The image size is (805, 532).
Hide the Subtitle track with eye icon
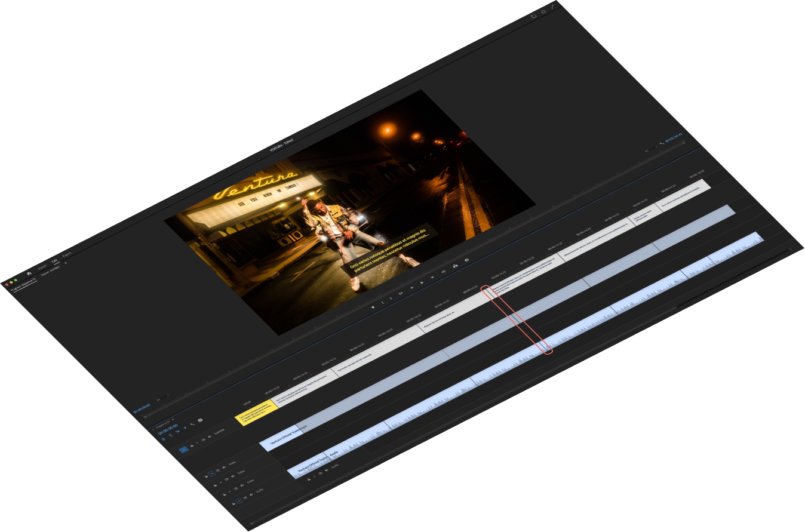(x=210, y=437)
